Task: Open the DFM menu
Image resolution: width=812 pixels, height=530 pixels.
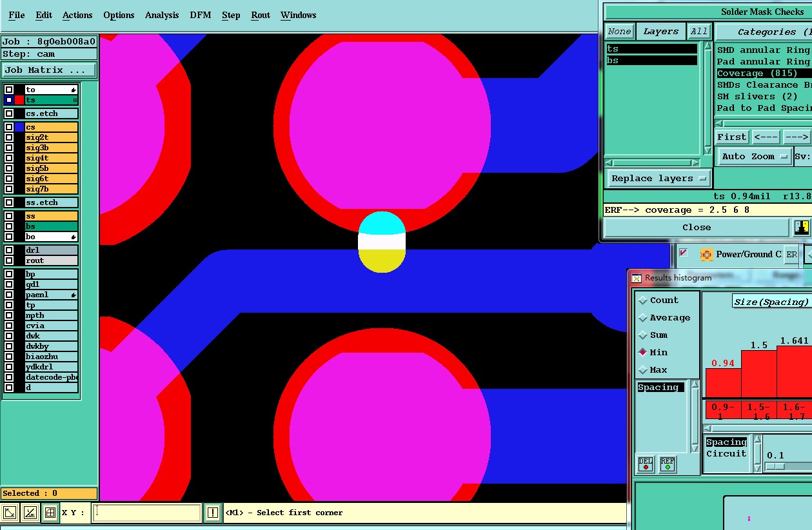Action: (x=201, y=15)
